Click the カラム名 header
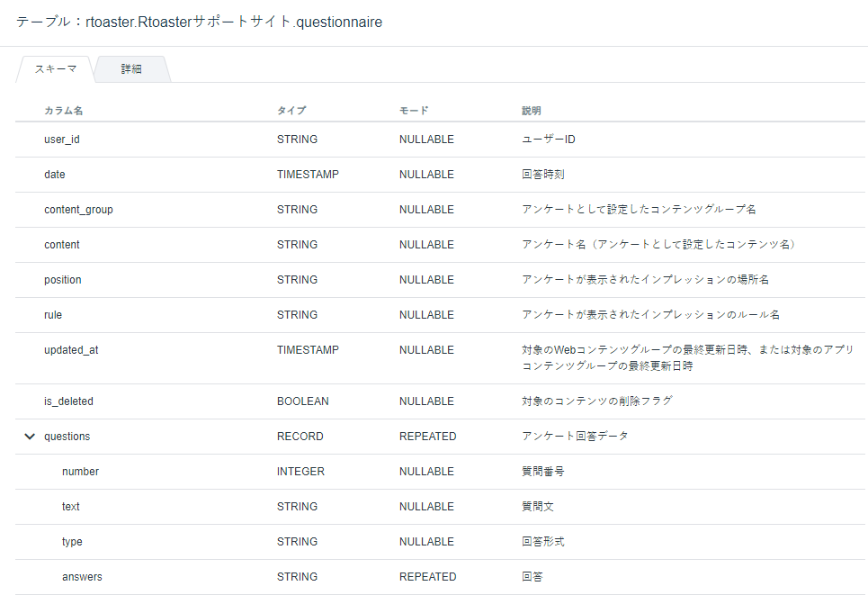The height and width of the screenshot is (613, 868). (64, 111)
